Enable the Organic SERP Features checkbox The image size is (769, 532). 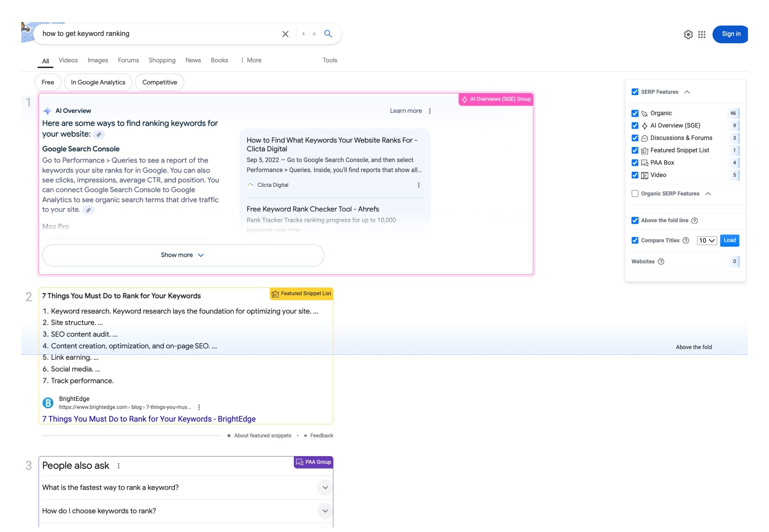point(635,194)
